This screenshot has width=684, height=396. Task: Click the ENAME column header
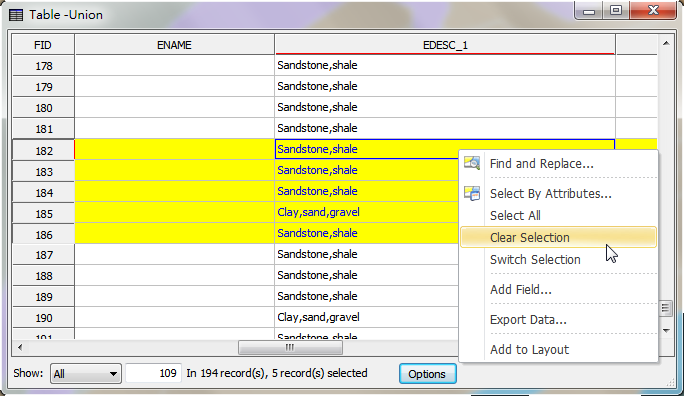pyautogui.click(x=174, y=45)
